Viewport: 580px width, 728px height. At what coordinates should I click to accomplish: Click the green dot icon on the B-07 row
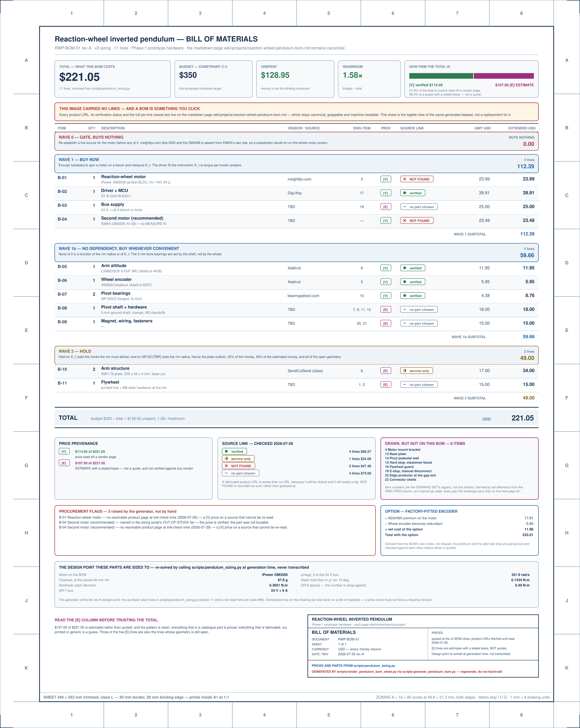click(x=405, y=296)
